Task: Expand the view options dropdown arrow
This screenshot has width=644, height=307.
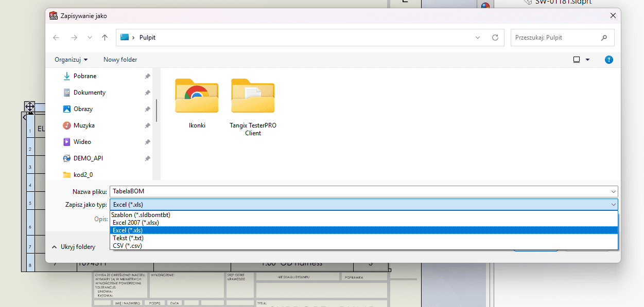Action: (x=588, y=60)
